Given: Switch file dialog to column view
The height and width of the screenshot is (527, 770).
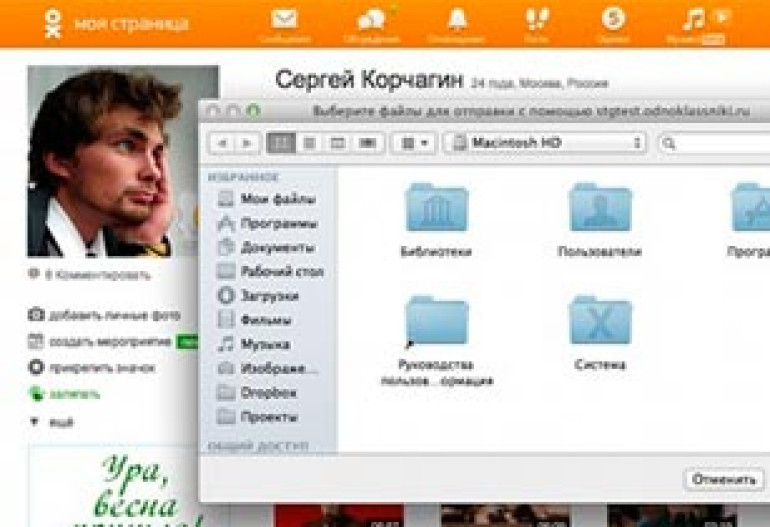Looking at the screenshot, I should 338,143.
